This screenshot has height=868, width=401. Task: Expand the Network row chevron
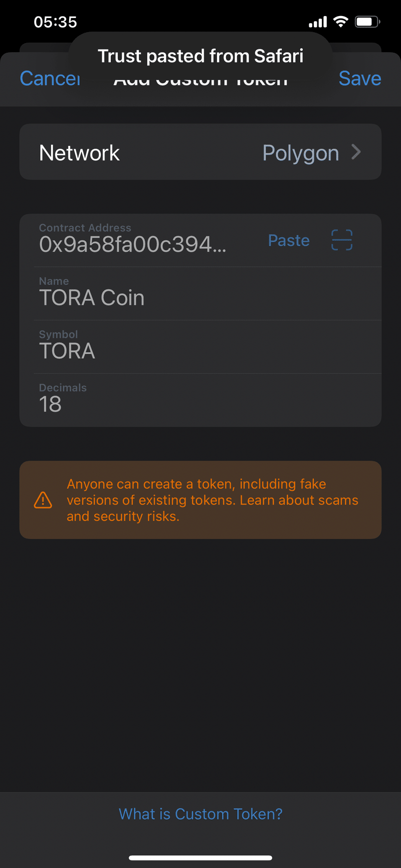tap(356, 152)
